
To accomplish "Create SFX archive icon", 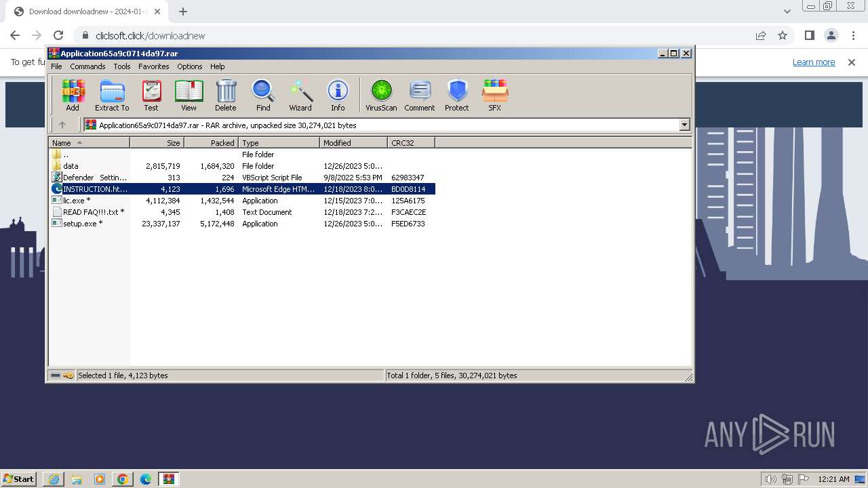I will (x=495, y=95).
